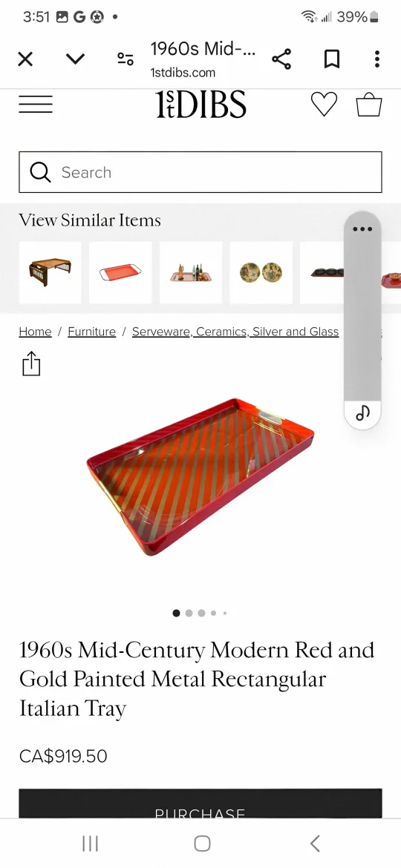Open site settings tune icon
Screen dimensions: 401x868
click(125, 59)
